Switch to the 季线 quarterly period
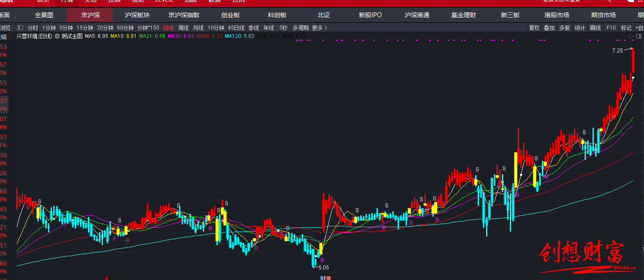This screenshot has height=280, width=644. coord(254,28)
